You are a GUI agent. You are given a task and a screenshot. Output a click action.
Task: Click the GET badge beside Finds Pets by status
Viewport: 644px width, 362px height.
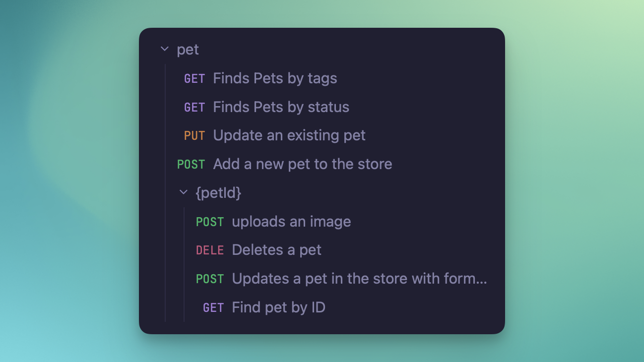coord(194,107)
